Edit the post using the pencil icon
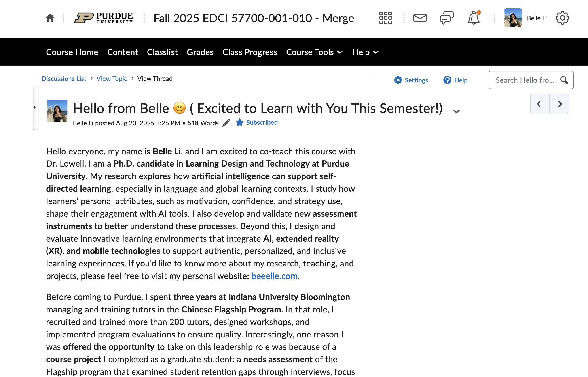588x377 pixels. coord(226,123)
